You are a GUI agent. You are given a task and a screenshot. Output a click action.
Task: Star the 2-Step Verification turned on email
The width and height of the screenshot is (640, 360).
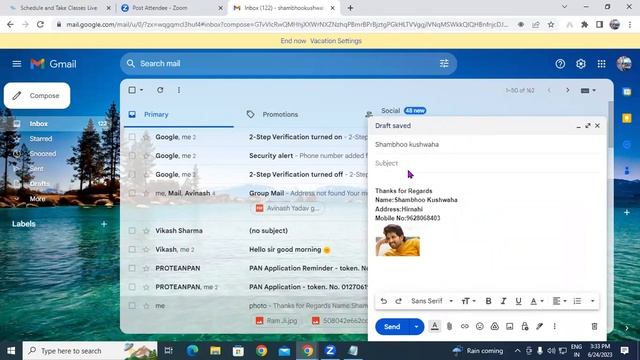[146, 137]
